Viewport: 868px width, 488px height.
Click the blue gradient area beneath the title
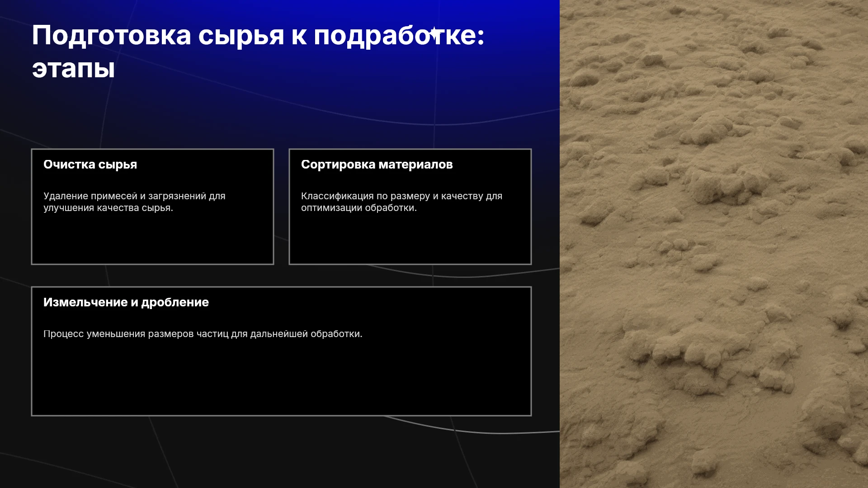tap(280, 113)
